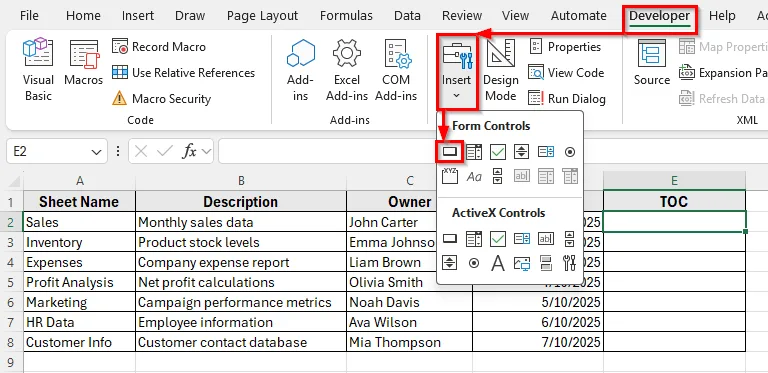Select ActiveX Toggle Button
This screenshot has height=373, width=768.
tap(546, 263)
